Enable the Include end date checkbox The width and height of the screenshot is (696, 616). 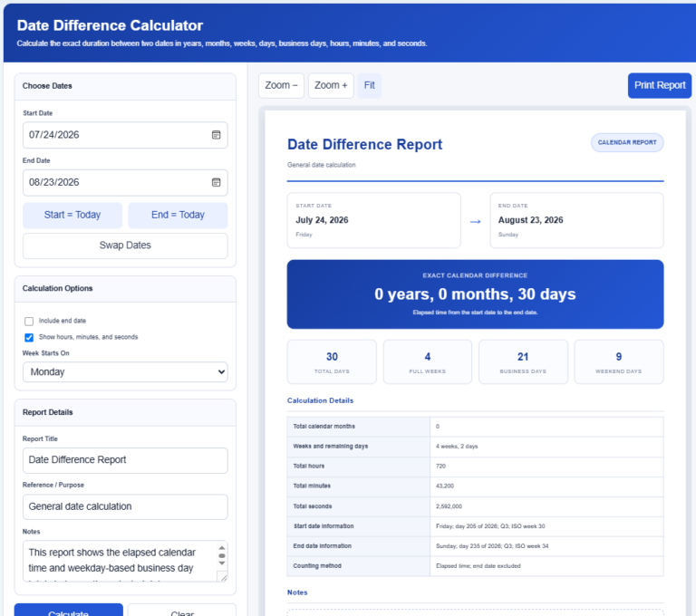29,321
